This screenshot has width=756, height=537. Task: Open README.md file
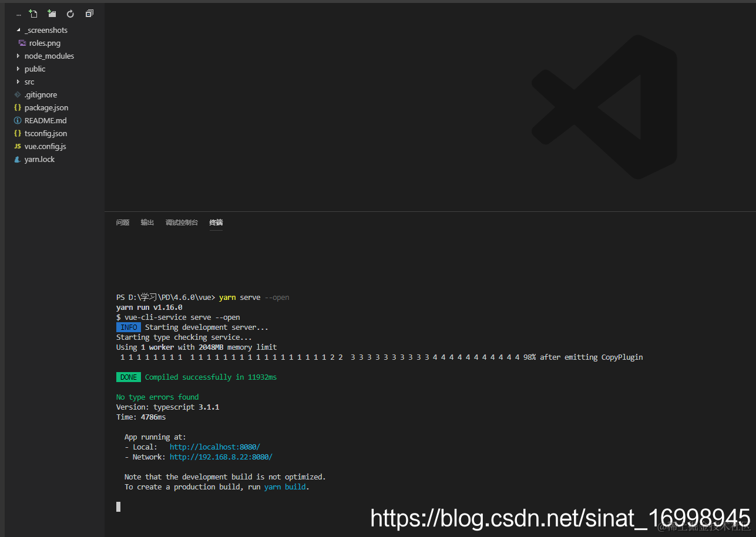[45, 120]
